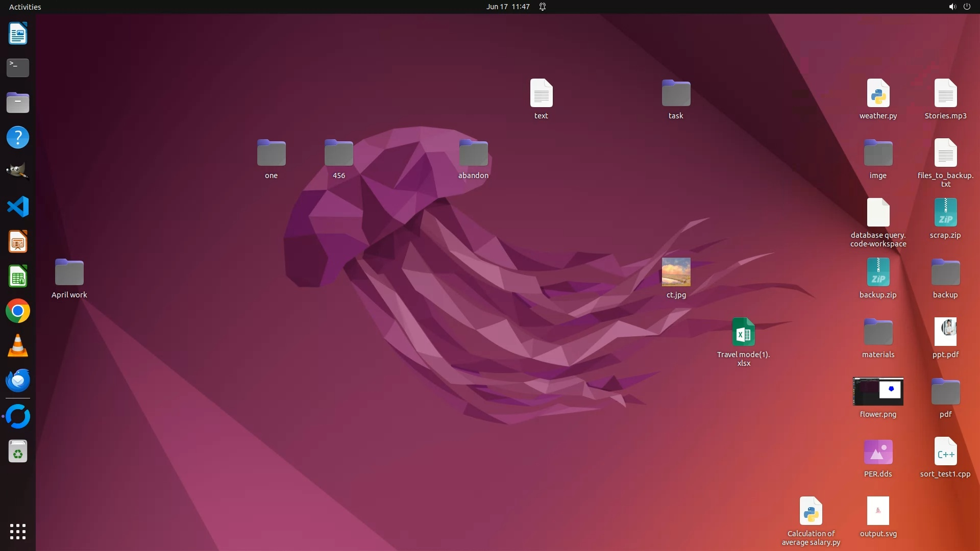This screenshot has height=551, width=980.
Task: Launch Visual Studio Code from dock
Action: point(18,207)
